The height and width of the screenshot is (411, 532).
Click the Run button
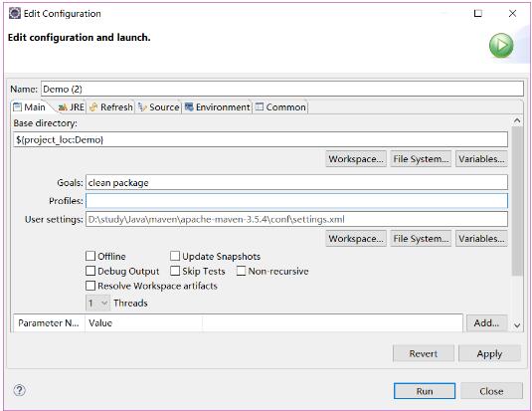click(x=424, y=391)
